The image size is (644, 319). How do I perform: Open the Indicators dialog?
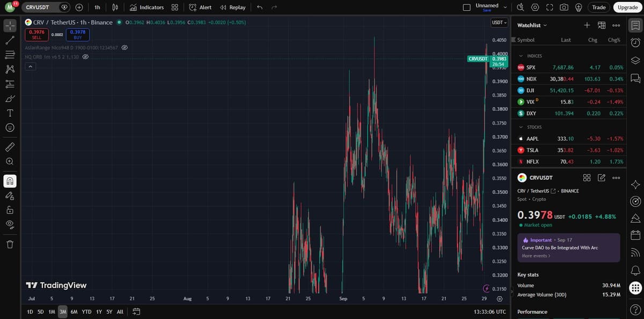[147, 8]
